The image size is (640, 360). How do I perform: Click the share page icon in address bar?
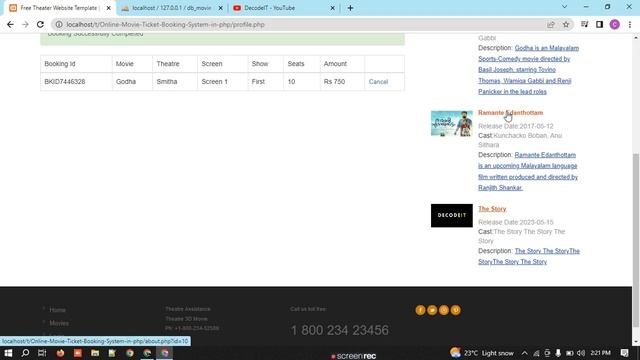[551, 24]
